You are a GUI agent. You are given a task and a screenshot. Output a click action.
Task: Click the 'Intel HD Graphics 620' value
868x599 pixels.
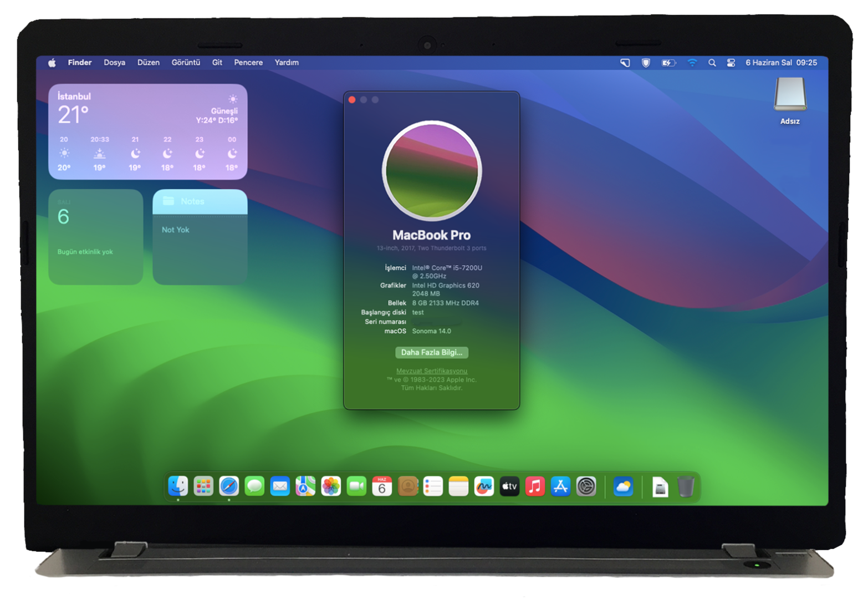point(446,286)
